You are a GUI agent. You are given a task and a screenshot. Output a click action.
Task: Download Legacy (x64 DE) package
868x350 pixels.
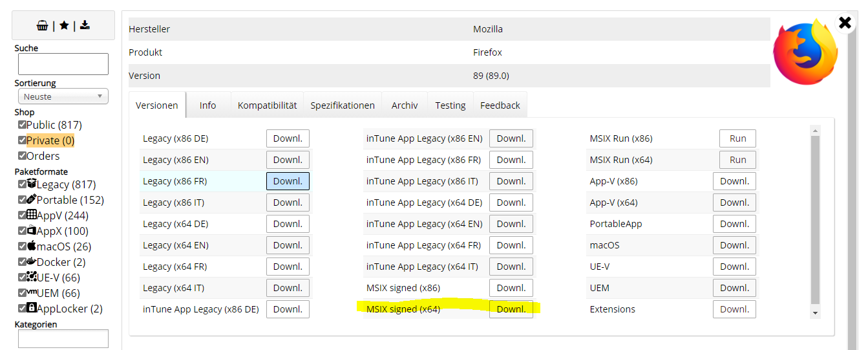(288, 224)
